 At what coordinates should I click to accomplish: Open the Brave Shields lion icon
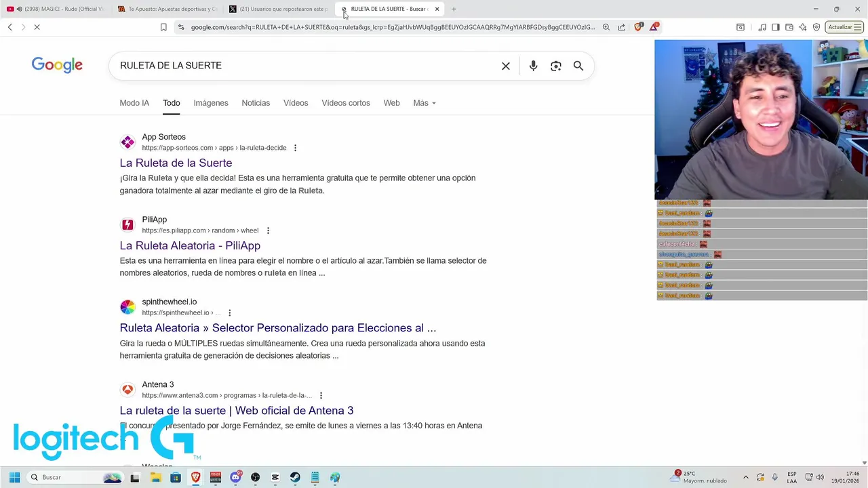(x=638, y=27)
